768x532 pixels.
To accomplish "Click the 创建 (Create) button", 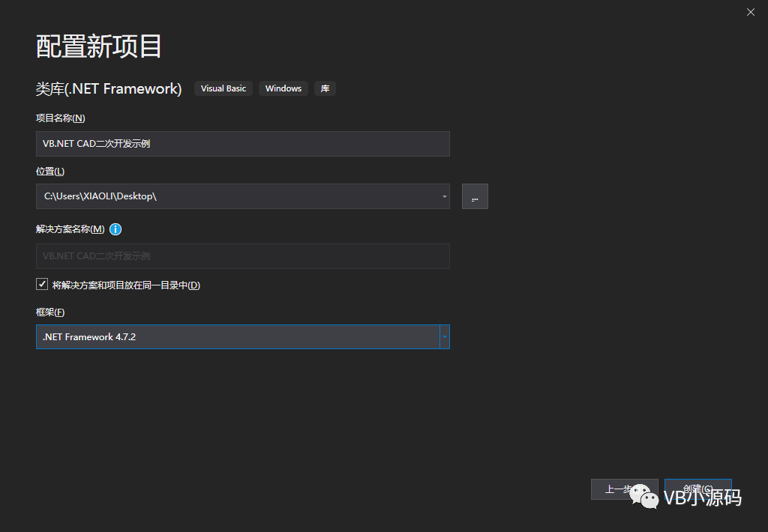I will [698, 489].
